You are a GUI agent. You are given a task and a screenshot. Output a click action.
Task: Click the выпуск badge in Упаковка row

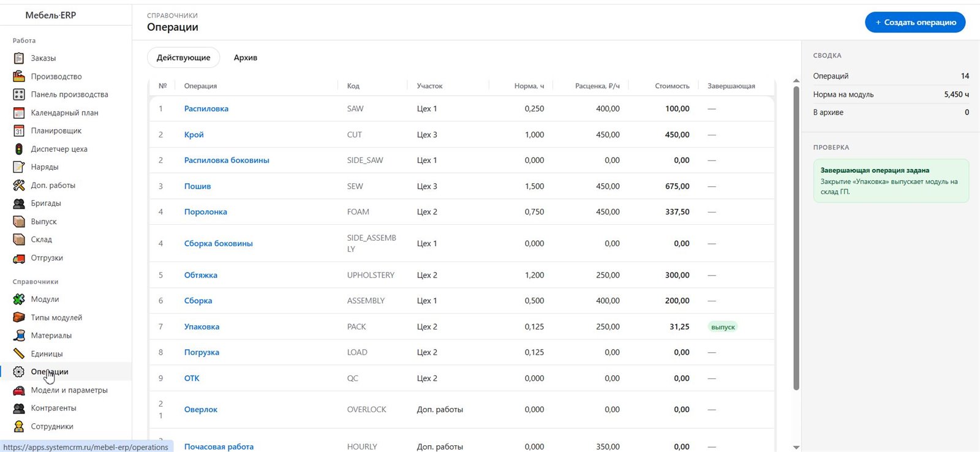click(723, 327)
